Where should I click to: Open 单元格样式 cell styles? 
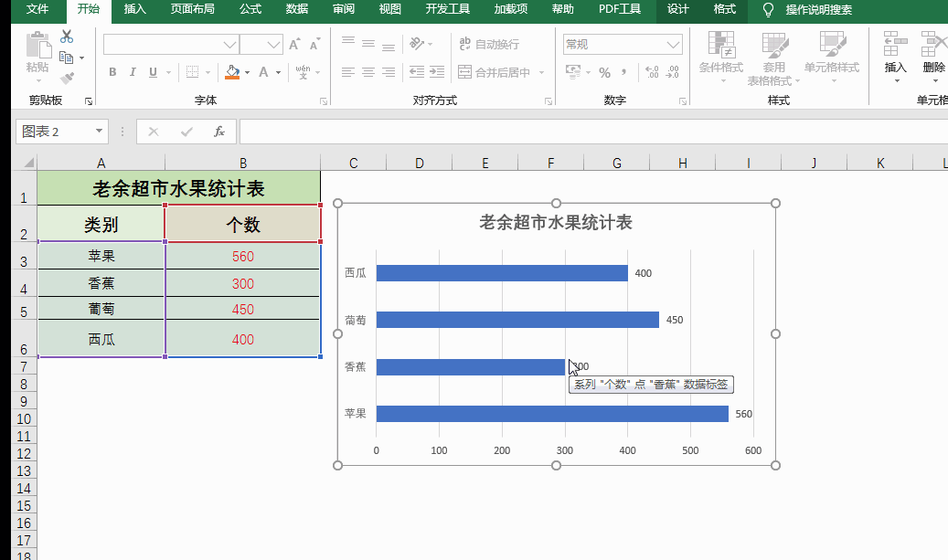pos(832,58)
